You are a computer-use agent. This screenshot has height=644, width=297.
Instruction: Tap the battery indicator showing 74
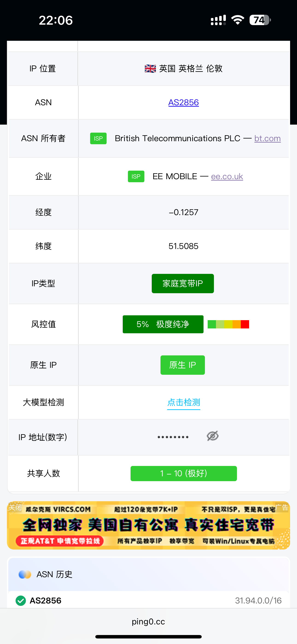260,20
